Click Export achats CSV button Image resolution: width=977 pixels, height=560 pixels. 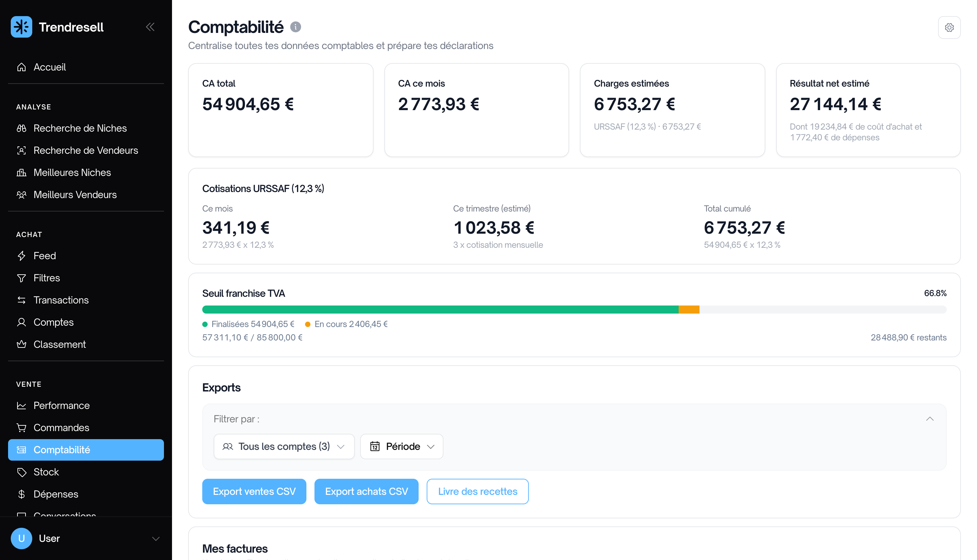coord(366,492)
